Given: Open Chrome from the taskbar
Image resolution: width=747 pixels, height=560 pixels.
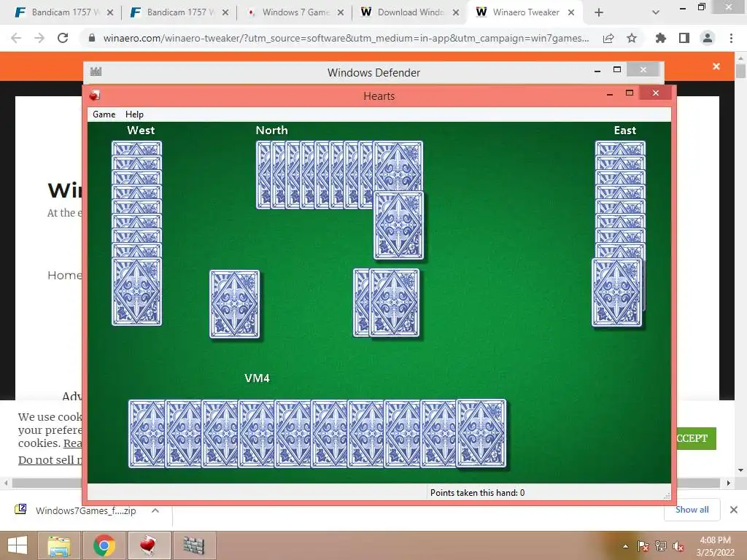Looking at the screenshot, I should click(104, 545).
